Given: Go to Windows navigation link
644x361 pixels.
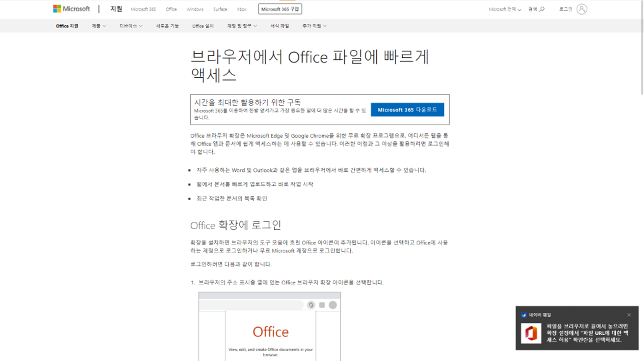Looking at the screenshot, I should [x=195, y=9].
